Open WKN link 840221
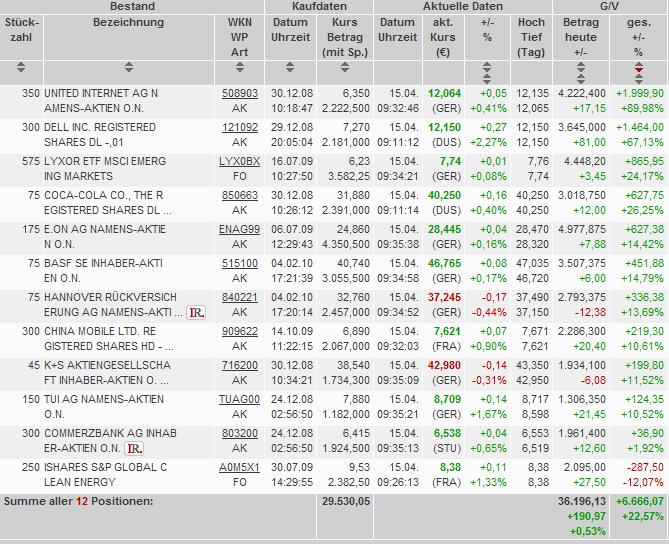Viewport: 669px width, 544px height. [x=240, y=297]
